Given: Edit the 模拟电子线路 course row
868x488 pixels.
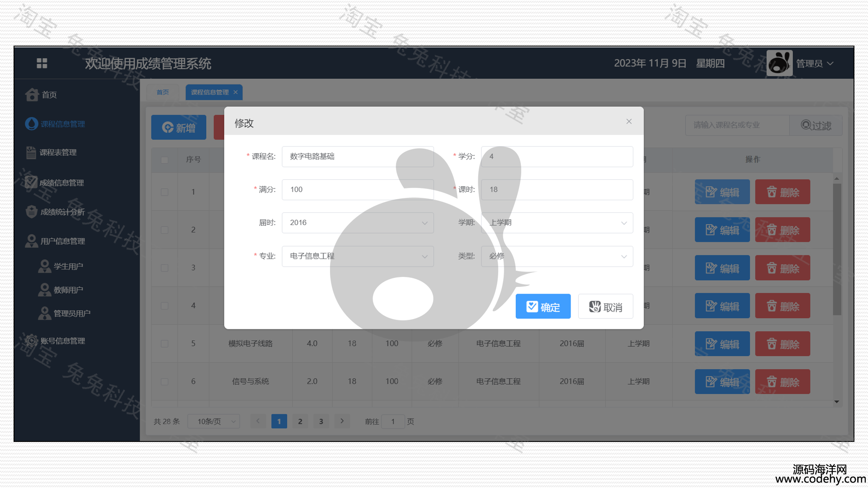Looking at the screenshot, I should (x=722, y=344).
